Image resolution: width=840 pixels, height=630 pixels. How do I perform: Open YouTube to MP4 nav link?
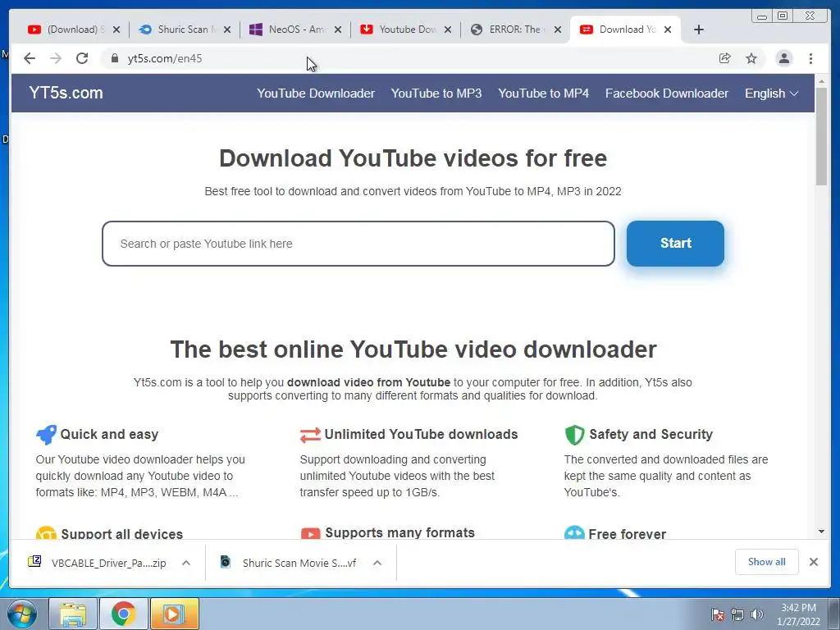543,94
